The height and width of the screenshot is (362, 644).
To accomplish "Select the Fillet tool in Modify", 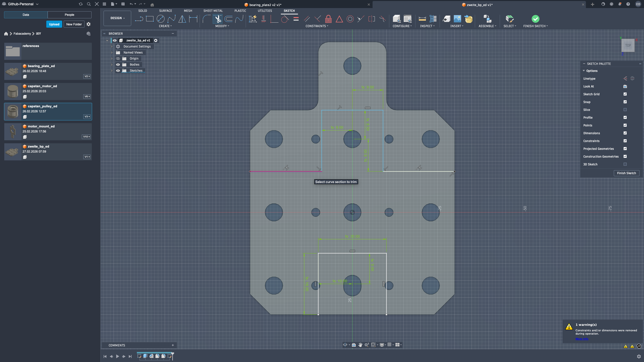I will click(x=206, y=19).
